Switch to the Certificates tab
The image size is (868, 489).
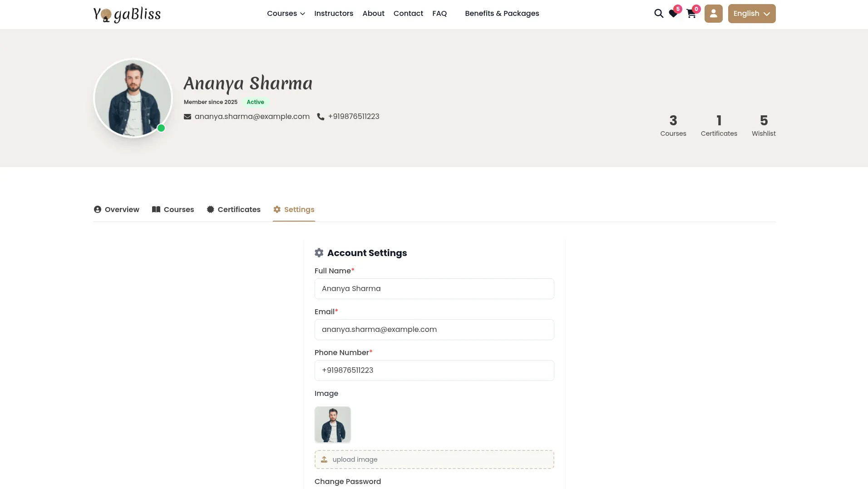[233, 209]
